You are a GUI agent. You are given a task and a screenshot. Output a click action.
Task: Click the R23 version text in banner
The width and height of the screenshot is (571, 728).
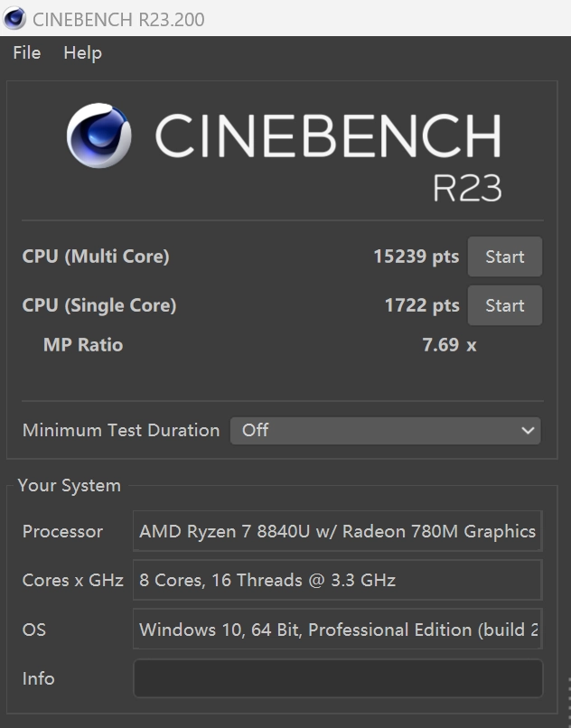coord(466,186)
